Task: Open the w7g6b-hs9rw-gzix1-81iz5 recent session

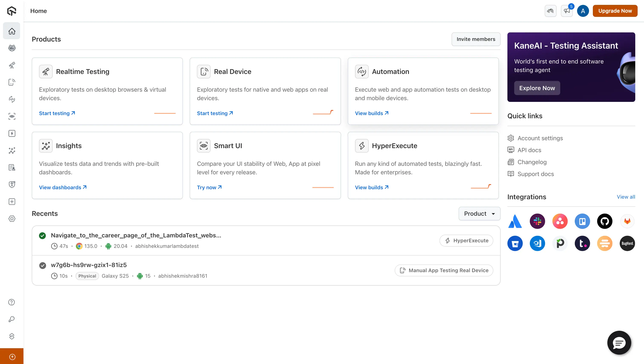Action: point(89,265)
